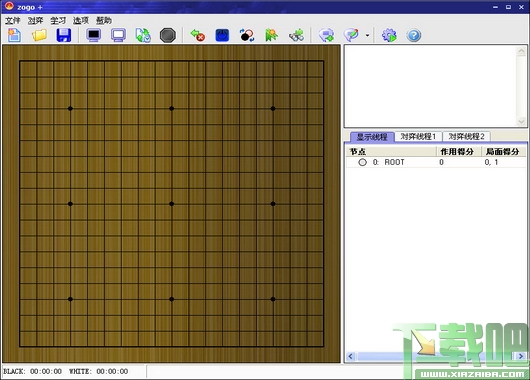
Task: Select the white-screen computer icon
Action: click(x=118, y=35)
